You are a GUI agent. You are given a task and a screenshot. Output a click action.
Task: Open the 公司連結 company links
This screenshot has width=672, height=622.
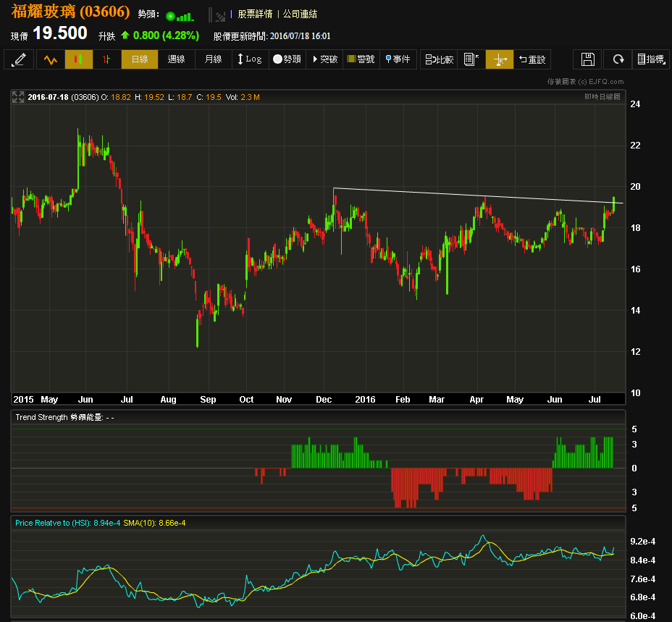point(300,14)
